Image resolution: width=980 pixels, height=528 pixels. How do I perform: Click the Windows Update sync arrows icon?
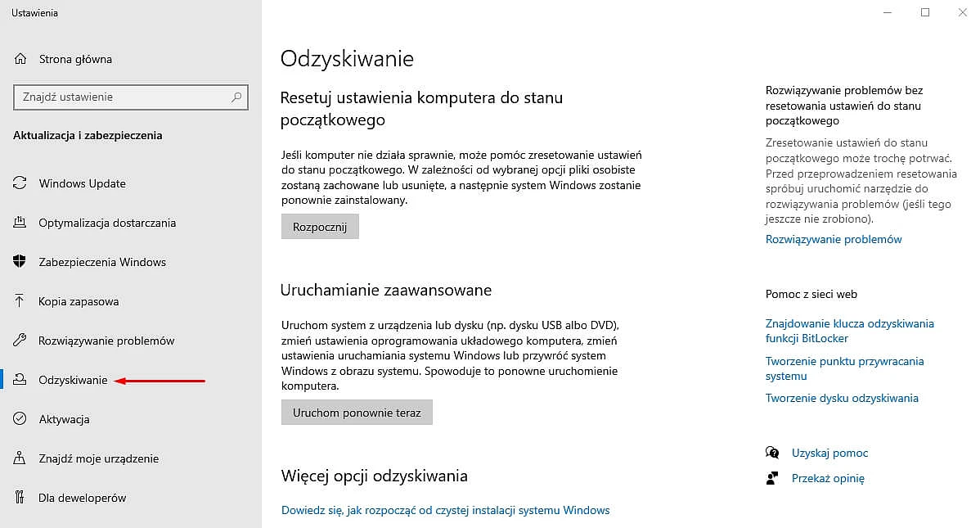[x=20, y=183]
